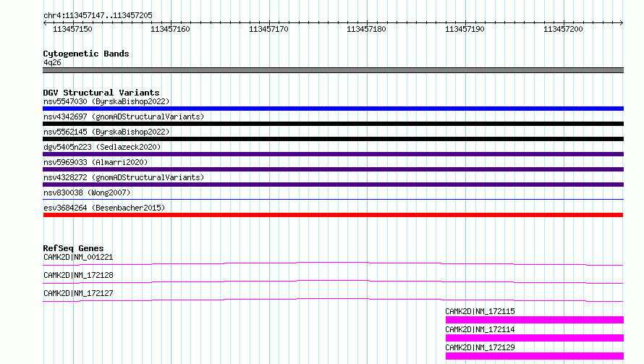Click the blue nsv5547030 variant bar
The image size is (644, 364).
coord(333,109)
